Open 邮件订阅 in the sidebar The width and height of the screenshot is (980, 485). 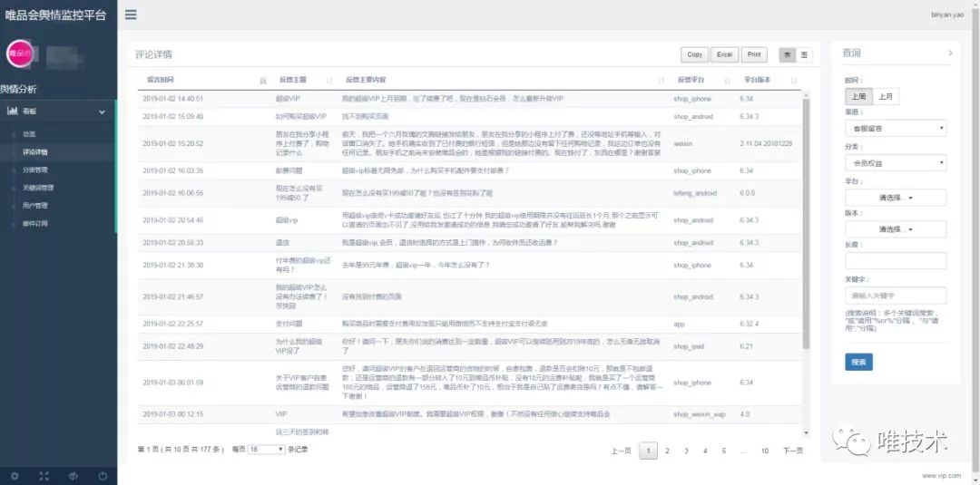point(35,223)
